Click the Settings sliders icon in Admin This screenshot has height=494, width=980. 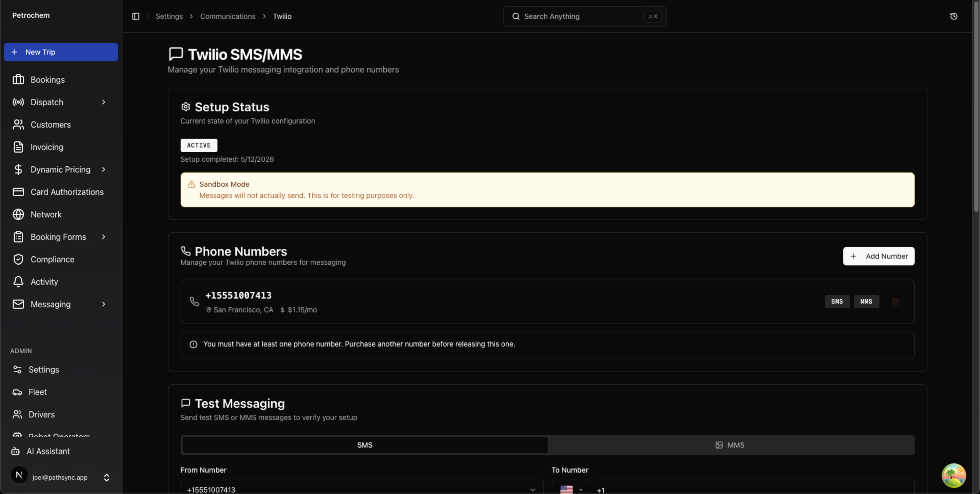[17, 369]
